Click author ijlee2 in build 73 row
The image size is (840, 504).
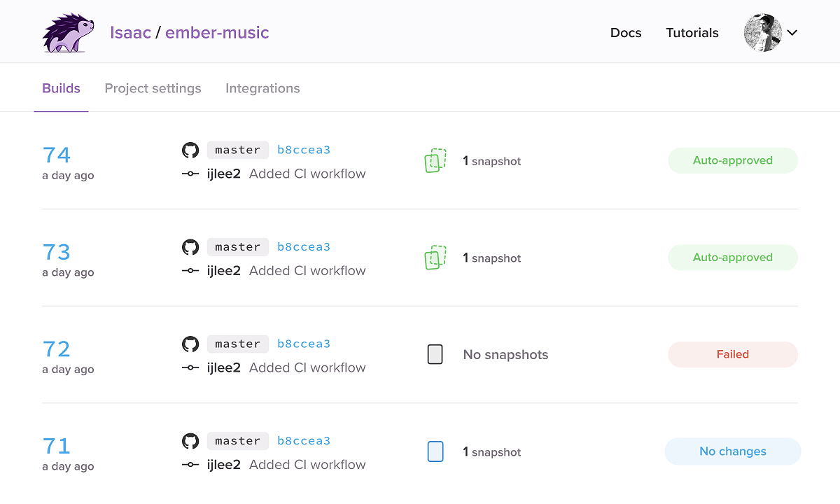[x=224, y=271]
